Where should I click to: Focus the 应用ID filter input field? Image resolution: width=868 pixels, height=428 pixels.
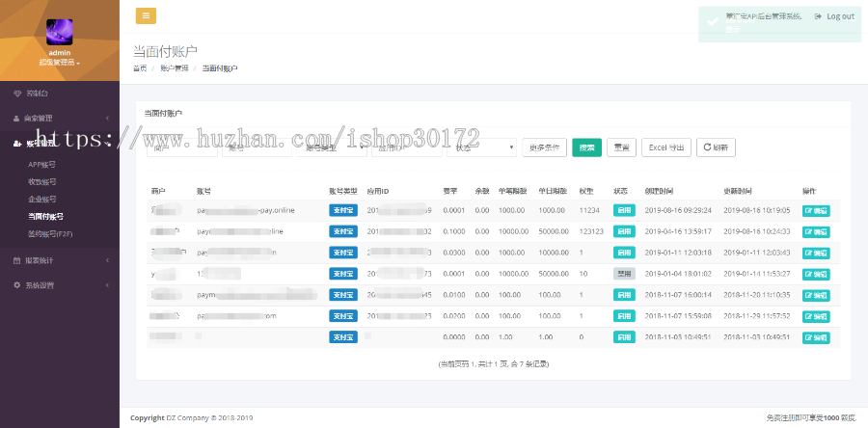coord(407,147)
